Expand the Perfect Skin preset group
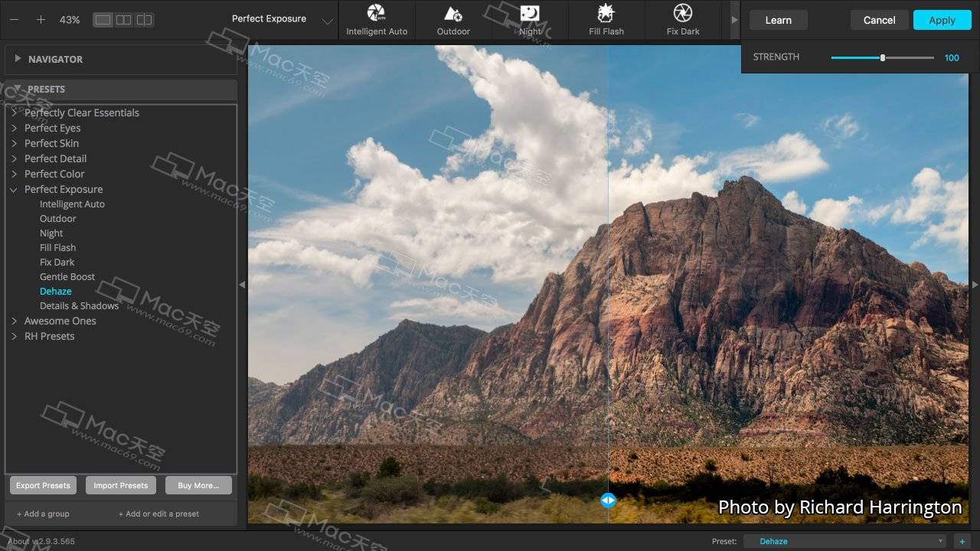 coord(14,143)
